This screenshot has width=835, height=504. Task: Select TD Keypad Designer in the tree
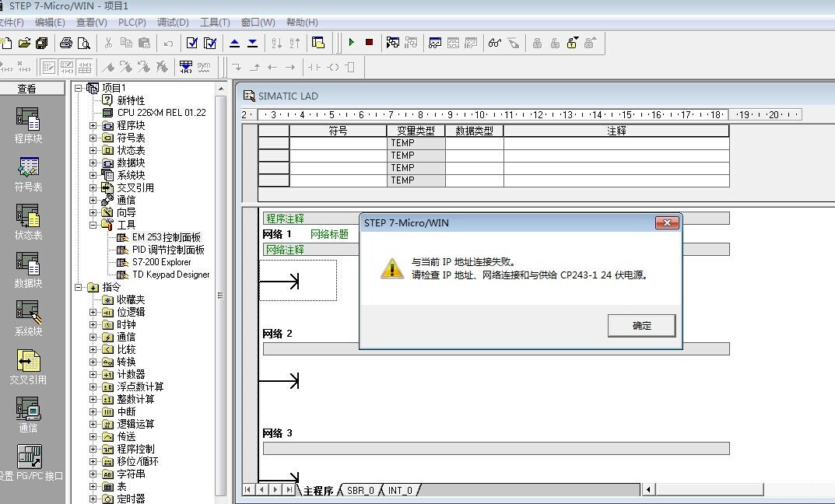pyautogui.click(x=171, y=275)
